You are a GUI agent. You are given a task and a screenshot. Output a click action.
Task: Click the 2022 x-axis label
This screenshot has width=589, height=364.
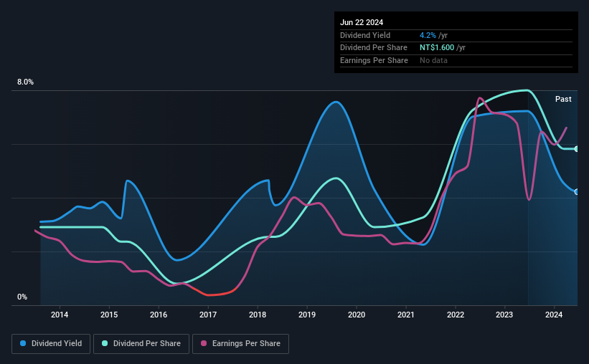(x=456, y=315)
